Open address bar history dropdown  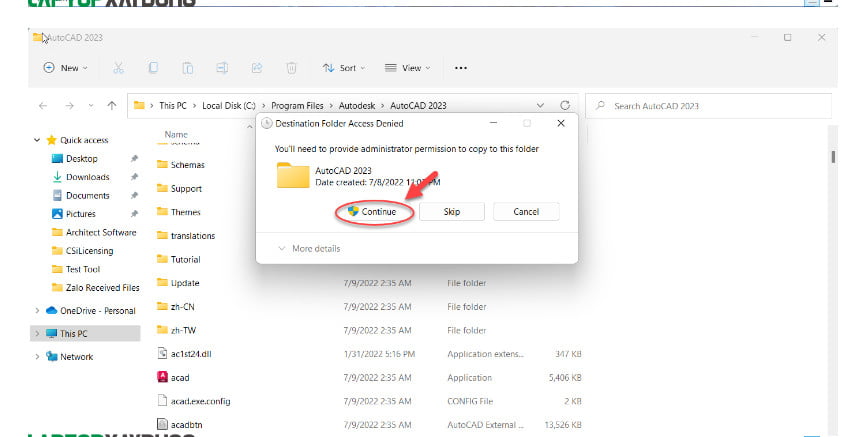click(x=540, y=105)
